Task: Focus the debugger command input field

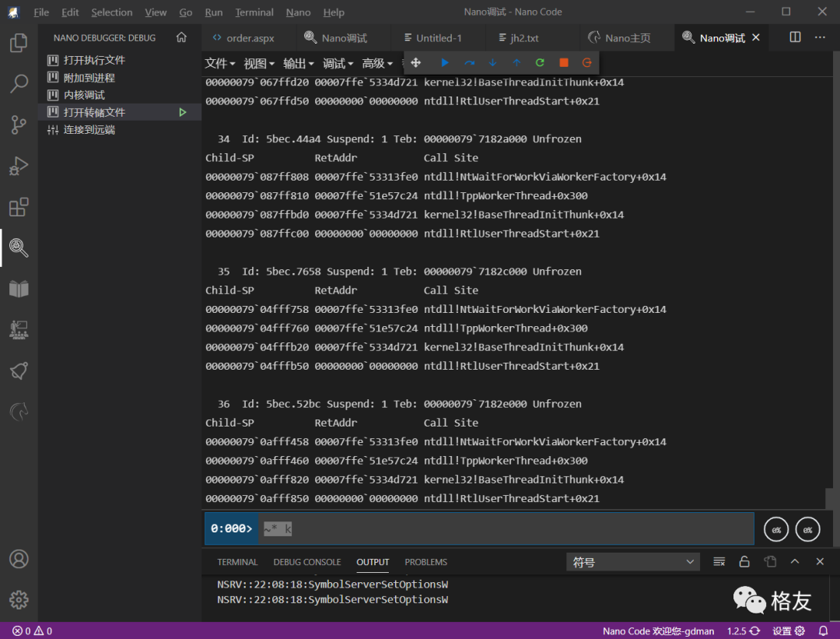Action: point(506,528)
